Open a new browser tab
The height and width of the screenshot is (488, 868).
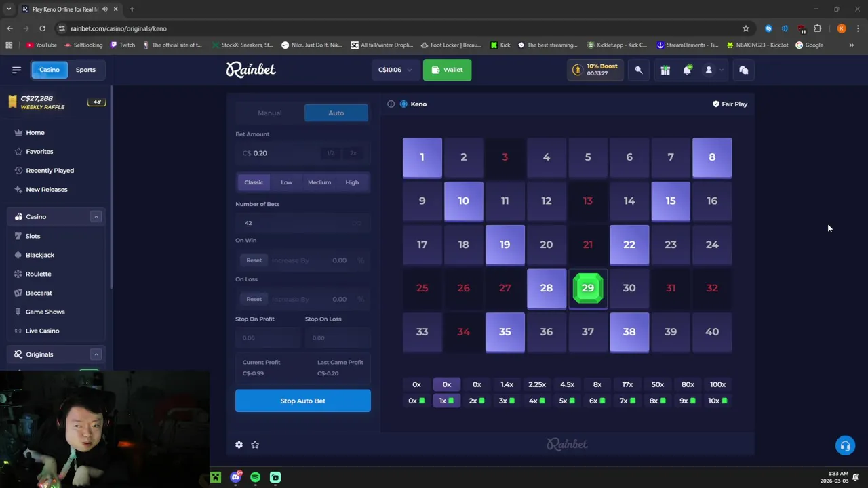[132, 9]
